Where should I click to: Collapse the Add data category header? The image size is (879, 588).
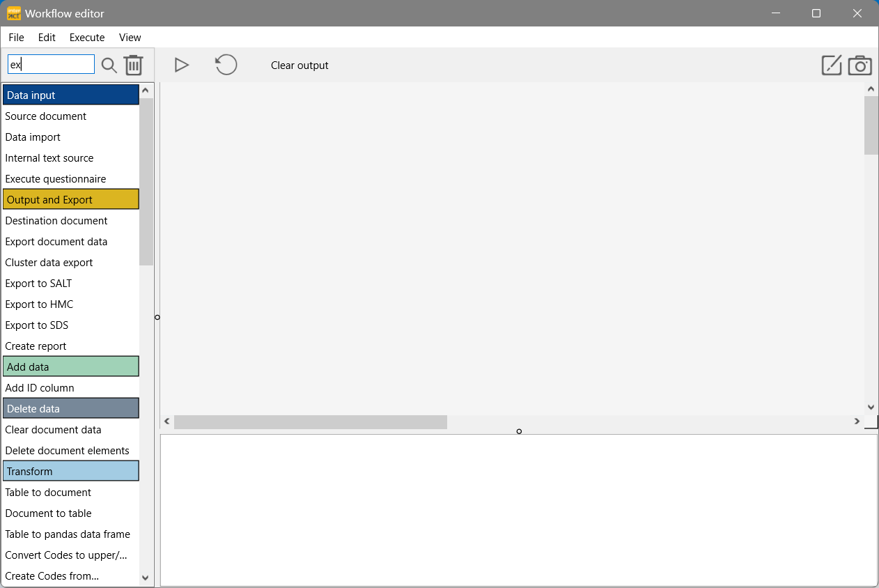(x=71, y=366)
